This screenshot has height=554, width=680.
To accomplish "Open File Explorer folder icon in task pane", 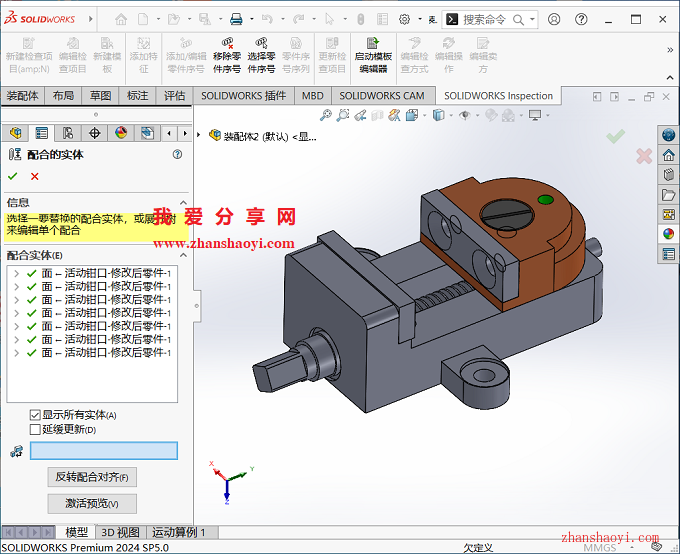I will click(668, 195).
